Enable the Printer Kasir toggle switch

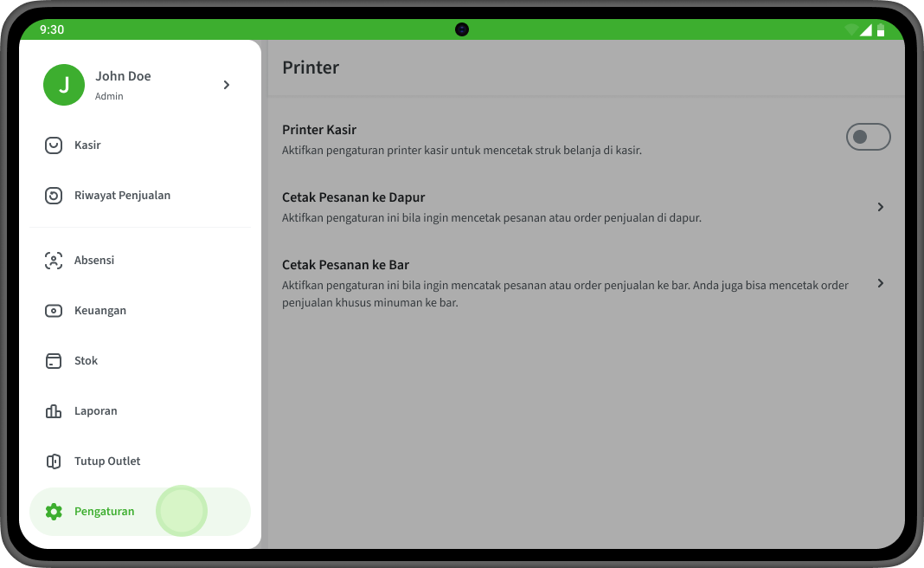click(868, 137)
